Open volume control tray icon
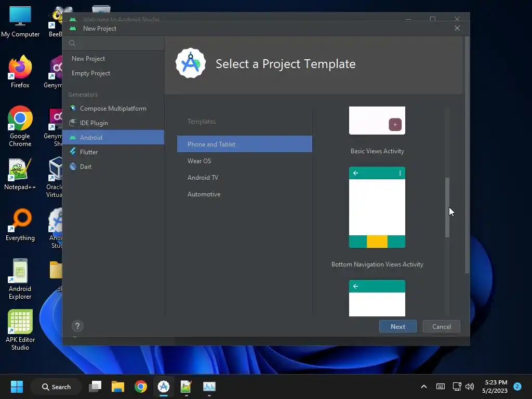This screenshot has height=399, width=532. pyautogui.click(x=470, y=387)
